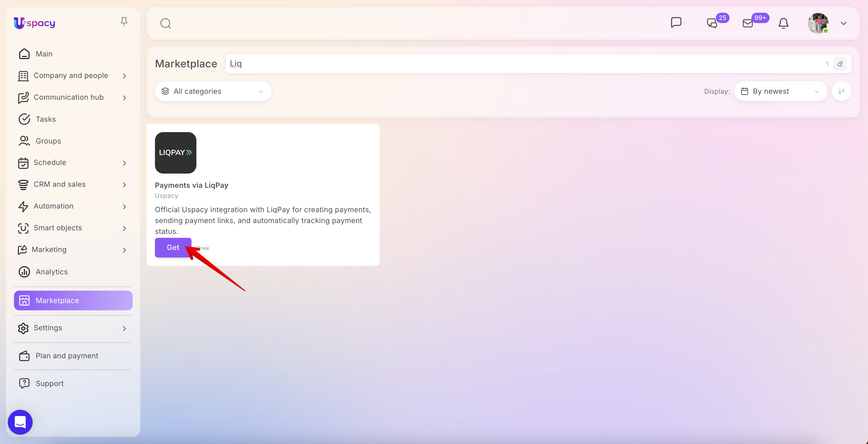Clear the marketplace search with eraser icon
This screenshot has height=444, width=868.
(x=840, y=64)
